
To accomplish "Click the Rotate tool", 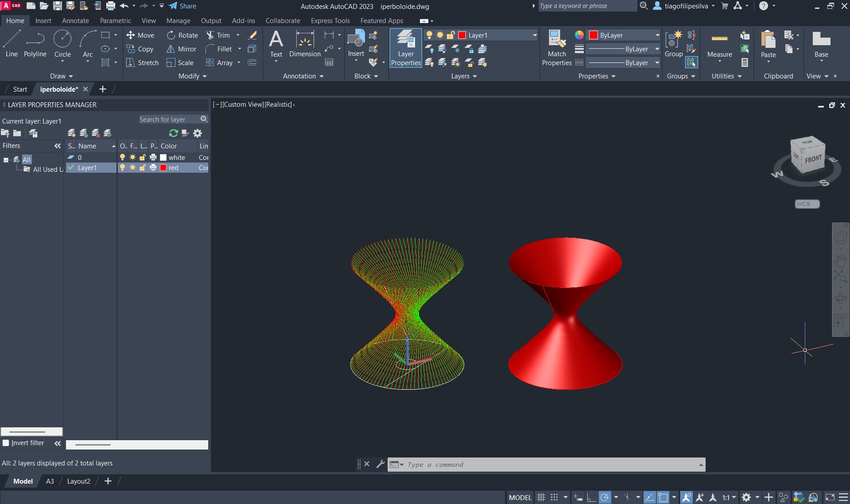I will 182,35.
